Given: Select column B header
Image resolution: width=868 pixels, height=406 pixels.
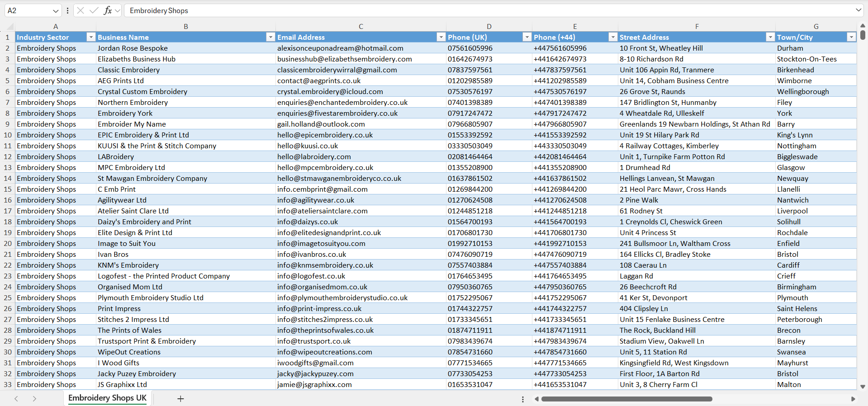Looking at the screenshot, I should [x=186, y=26].
